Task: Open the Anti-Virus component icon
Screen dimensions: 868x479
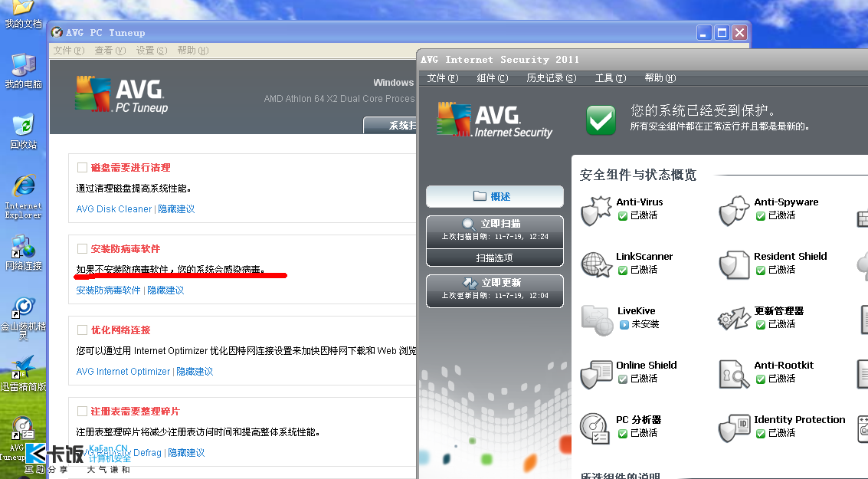Action: coord(595,210)
